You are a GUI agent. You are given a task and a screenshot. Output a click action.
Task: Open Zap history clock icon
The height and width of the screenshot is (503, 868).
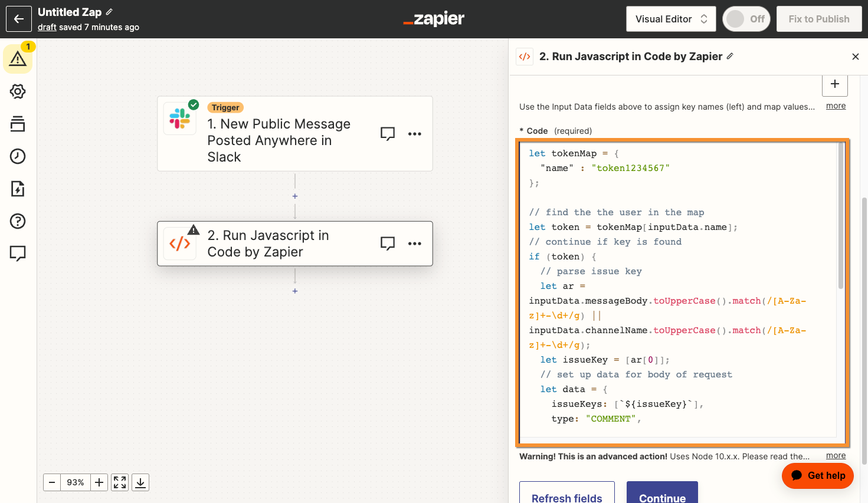pos(18,156)
